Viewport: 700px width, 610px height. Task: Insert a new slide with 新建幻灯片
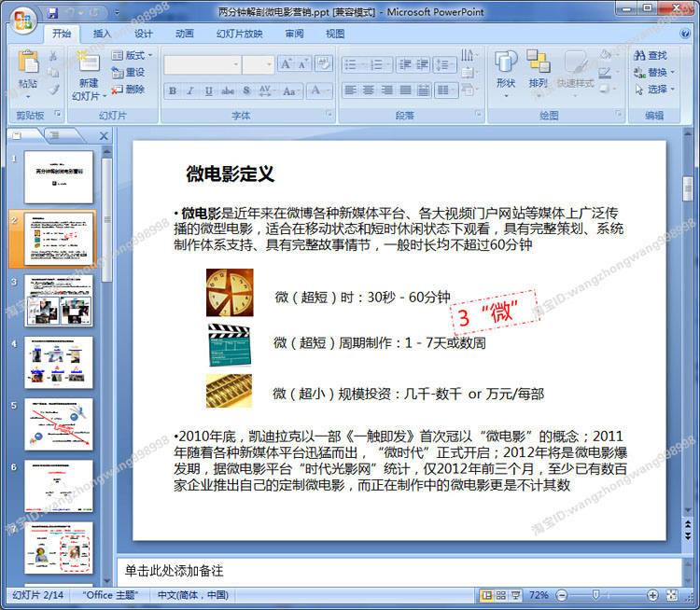(89, 75)
